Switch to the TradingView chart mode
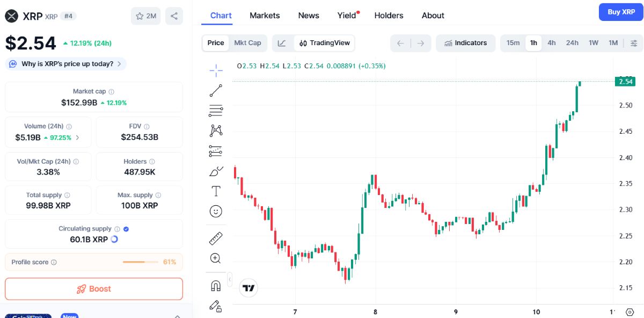The height and width of the screenshot is (318, 644). pyautogui.click(x=325, y=43)
